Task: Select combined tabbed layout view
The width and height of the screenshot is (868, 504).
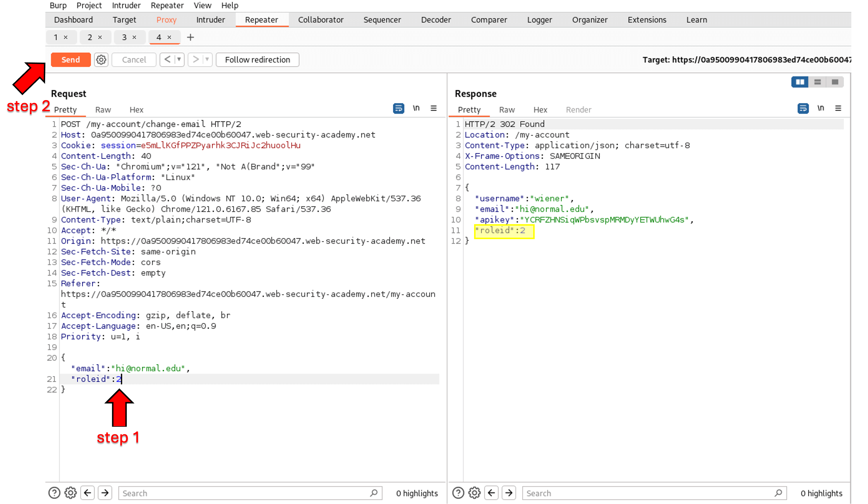Action: pyautogui.click(x=835, y=82)
